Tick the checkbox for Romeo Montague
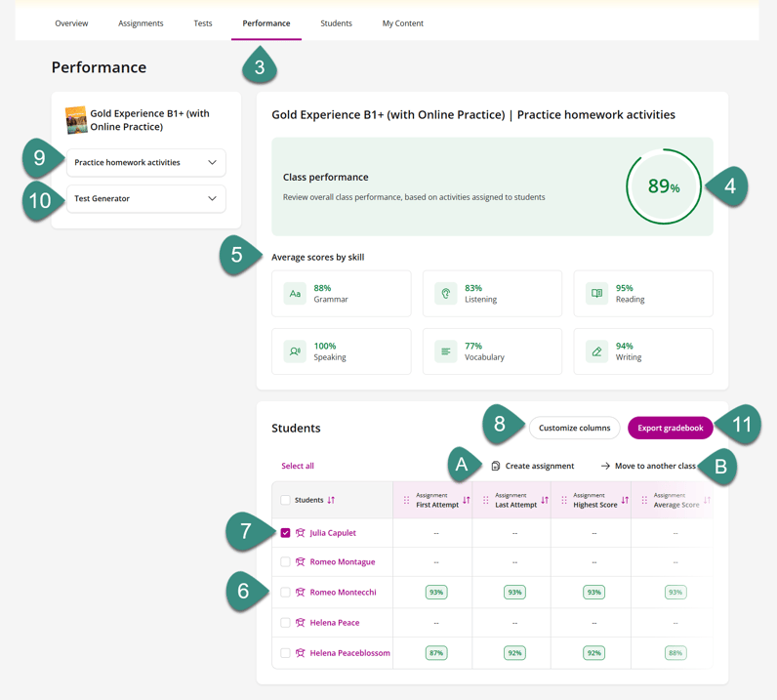 285,562
